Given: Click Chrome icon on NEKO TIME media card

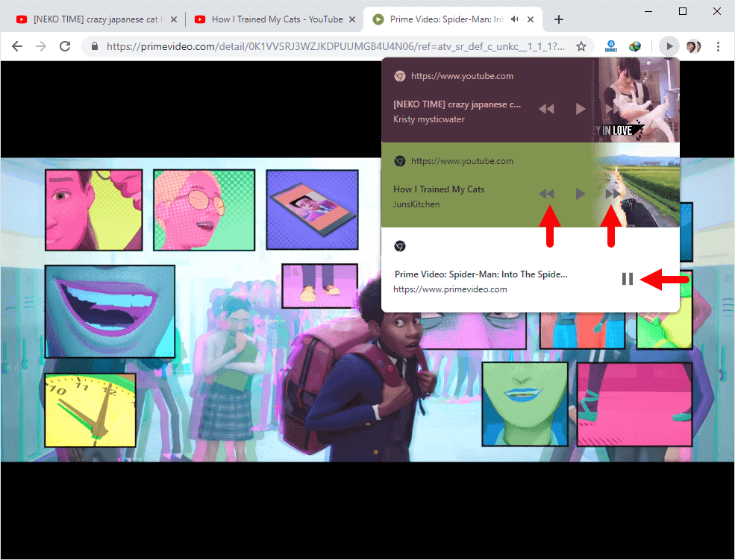Looking at the screenshot, I should click(400, 76).
